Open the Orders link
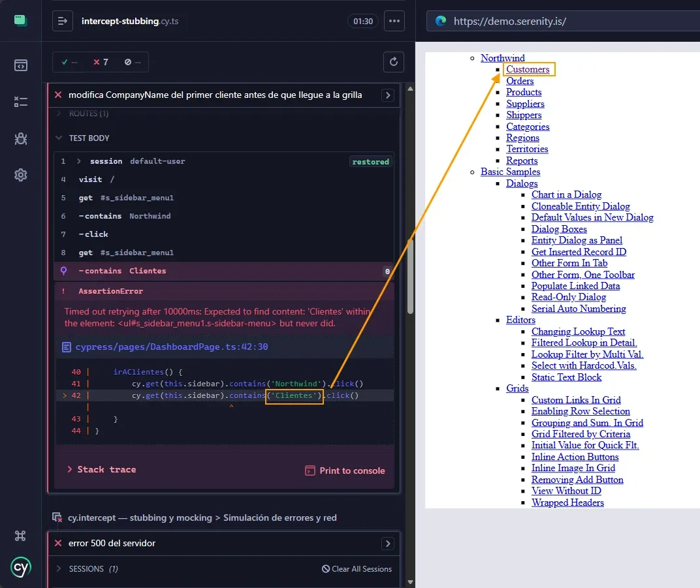 tap(520, 81)
